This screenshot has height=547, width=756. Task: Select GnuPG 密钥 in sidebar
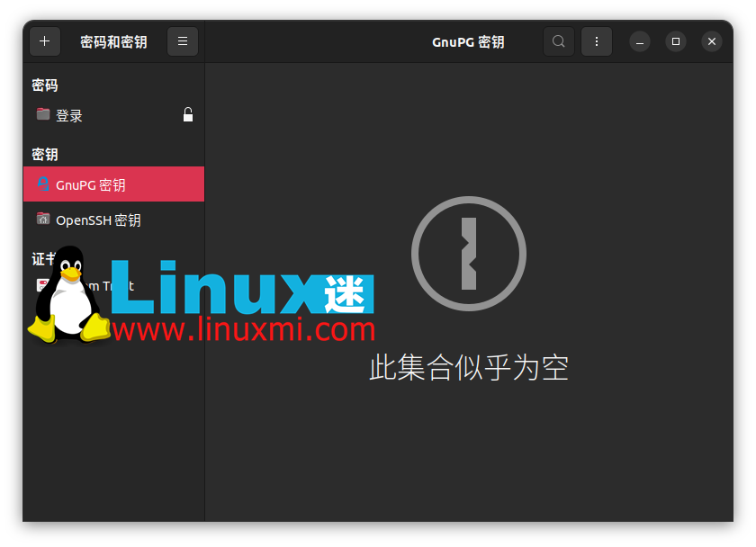(113, 184)
